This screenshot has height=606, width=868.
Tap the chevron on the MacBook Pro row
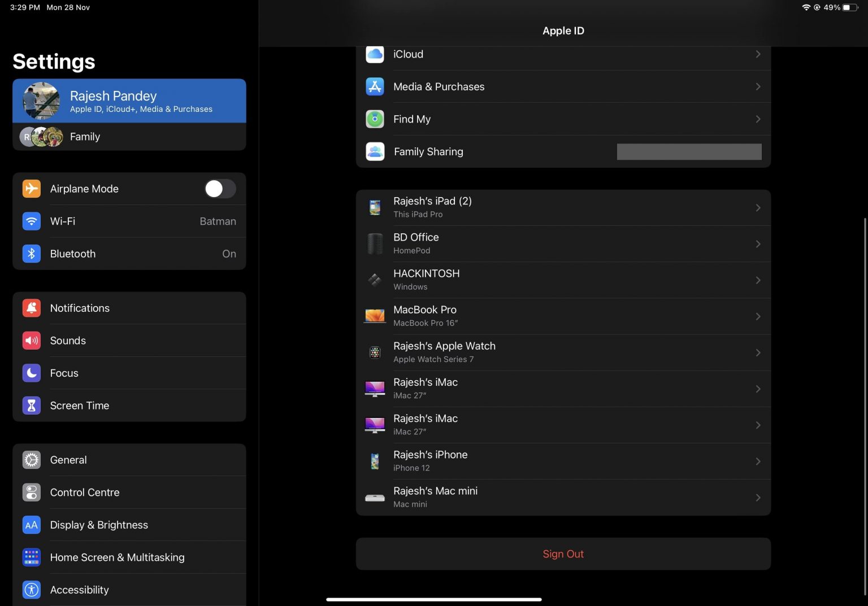coord(758,316)
